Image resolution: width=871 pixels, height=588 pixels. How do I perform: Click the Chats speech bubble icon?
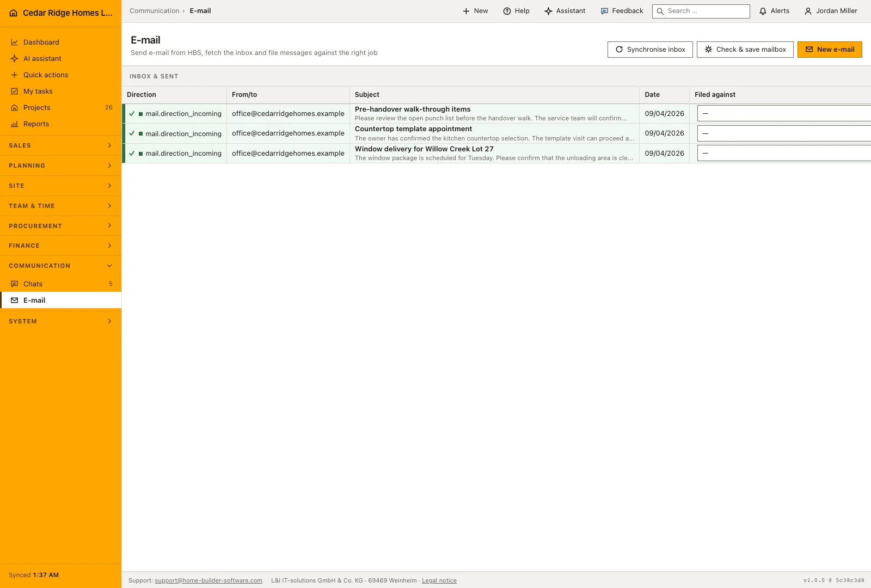pyautogui.click(x=15, y=284)
